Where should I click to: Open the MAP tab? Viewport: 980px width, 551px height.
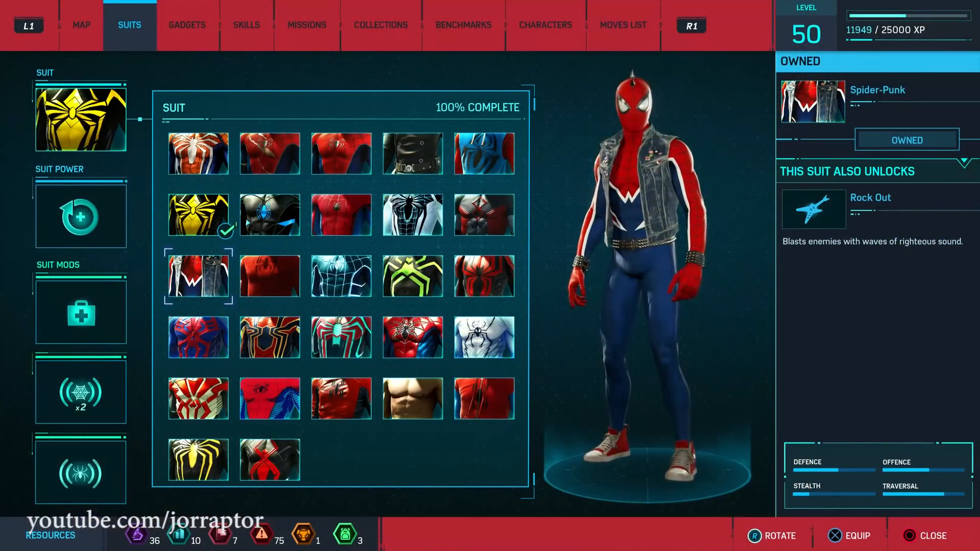81,25
